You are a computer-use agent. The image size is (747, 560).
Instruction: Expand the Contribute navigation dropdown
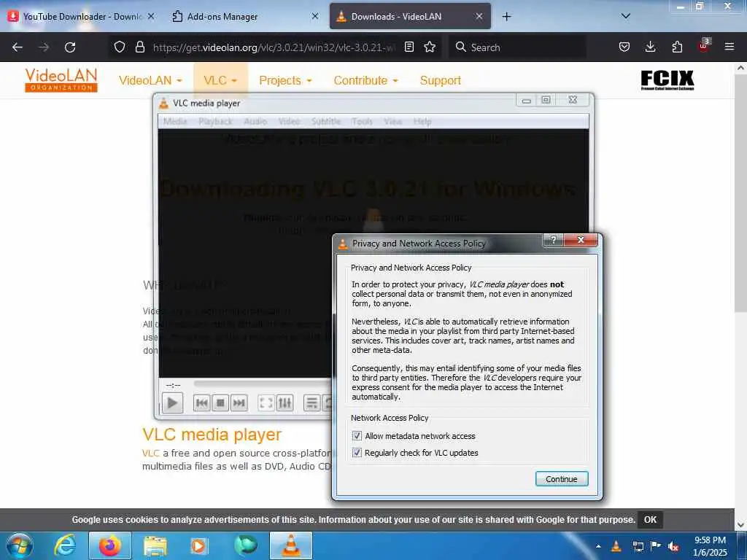click(365, 80)
